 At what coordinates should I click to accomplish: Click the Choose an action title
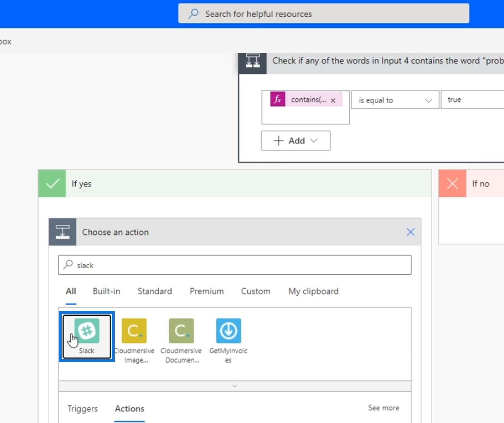coord(115,232)
